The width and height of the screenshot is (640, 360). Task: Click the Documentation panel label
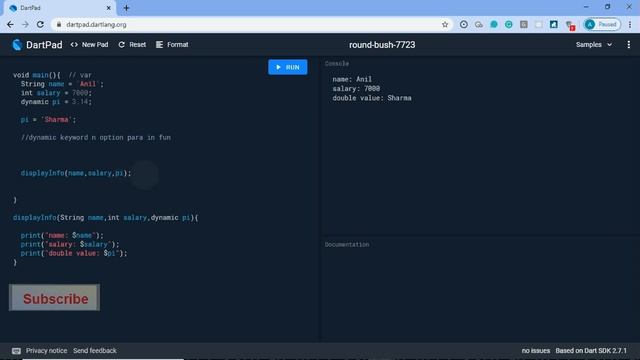pos(347,244)
